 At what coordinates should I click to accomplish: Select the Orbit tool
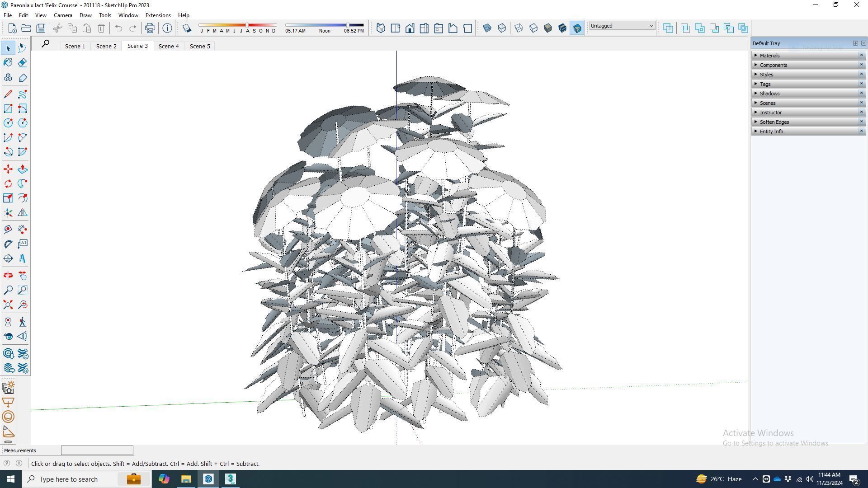pyautogui.click(x=8, y=276)
